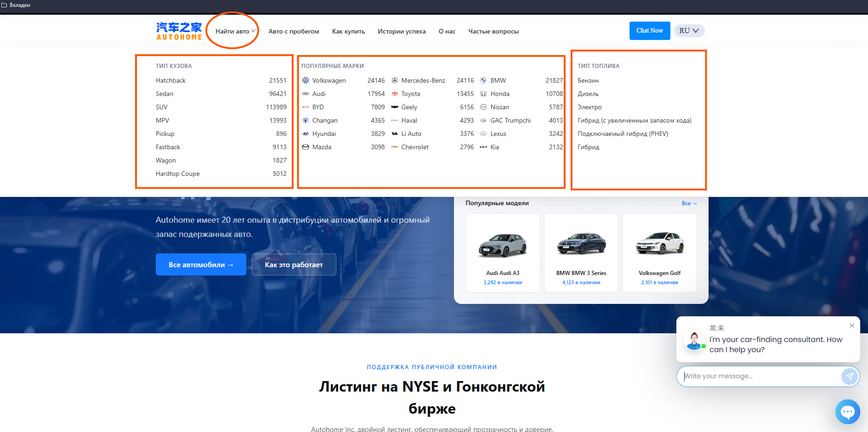Click the 4,123 в наличии stock text
Viewport: 868px width, 432px height.
(581, 282)
